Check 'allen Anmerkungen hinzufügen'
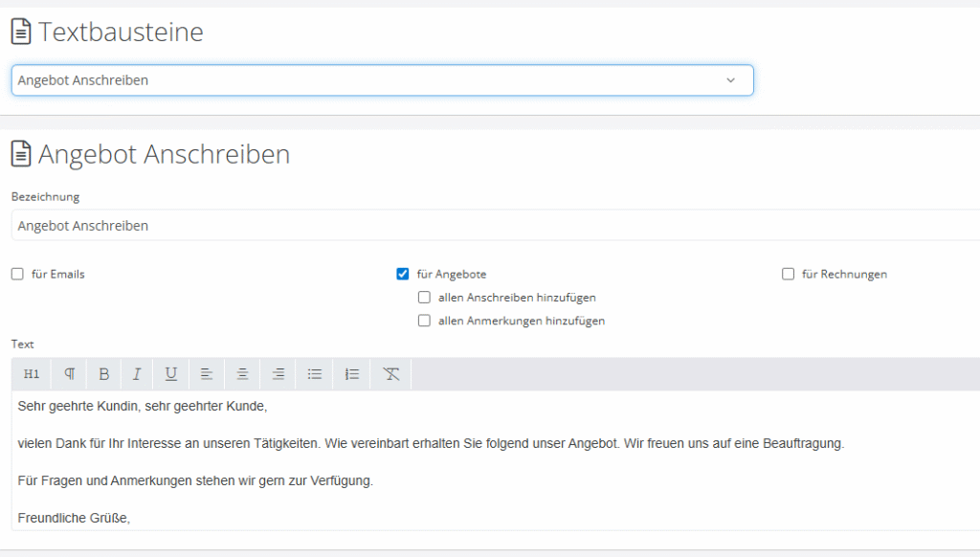Viewport: 980px width, 557px height. tap(424, 321)
